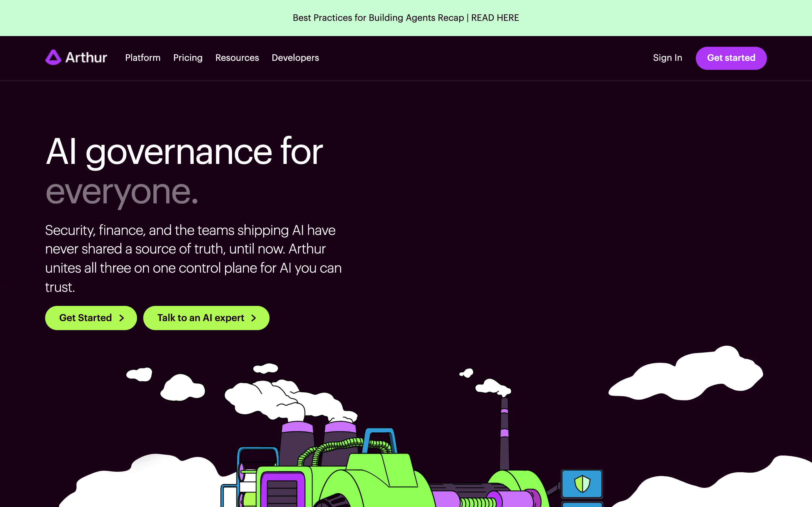The height and width of the screenshot is (507, 812).
Task: Click the Best Practices for Building Agents text
Action: tap(378, 18)
